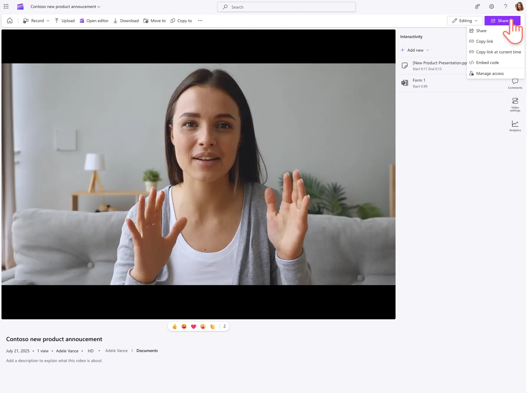Open the feedback people icon
The width and height of the screenshot is (532, 393).
tap(477, 6)
